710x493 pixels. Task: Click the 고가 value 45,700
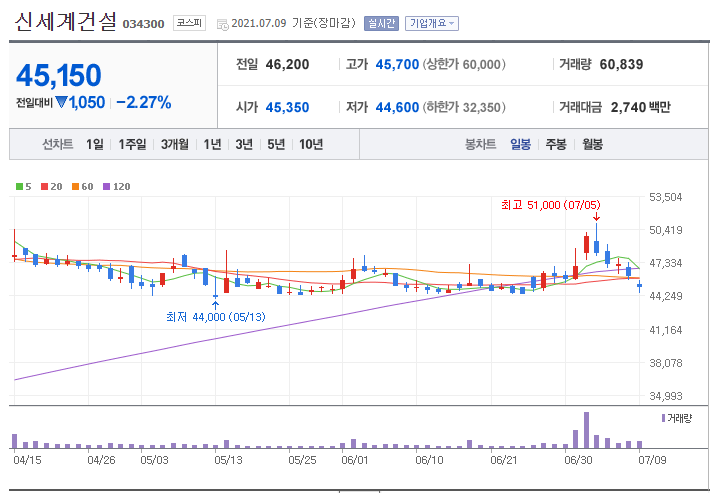[397, 64]
